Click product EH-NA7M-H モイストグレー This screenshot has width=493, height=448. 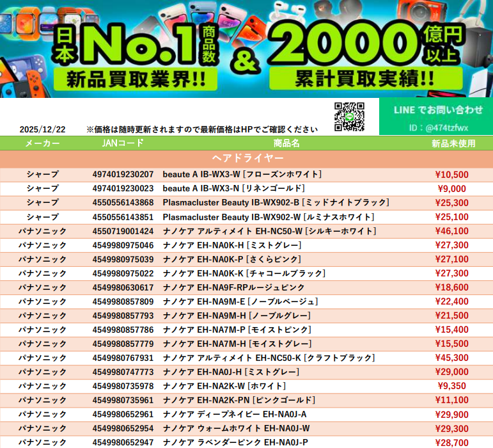[238, 344]
